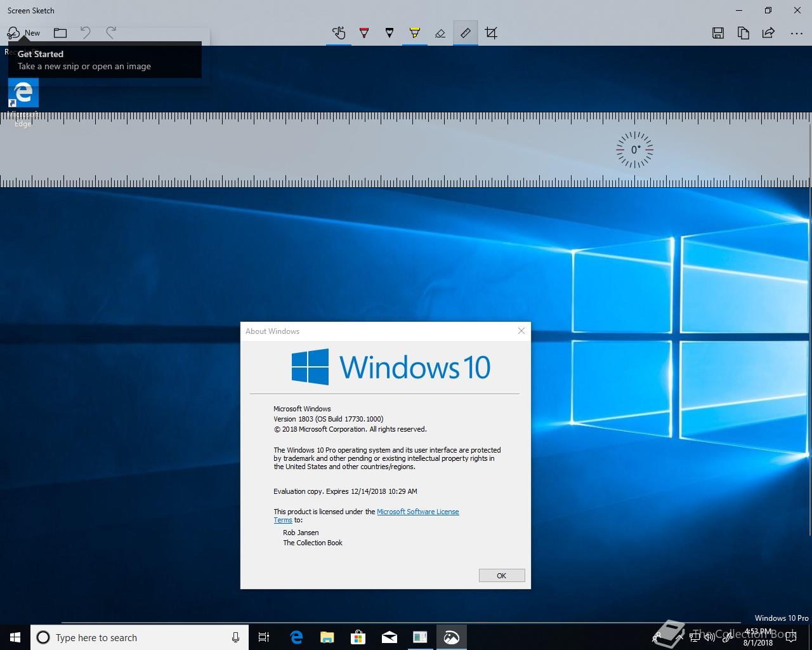Image resolution: width=812 pixels, height=650 pixels.
Task: Select the Eraser tool
Action: (440, 33)
